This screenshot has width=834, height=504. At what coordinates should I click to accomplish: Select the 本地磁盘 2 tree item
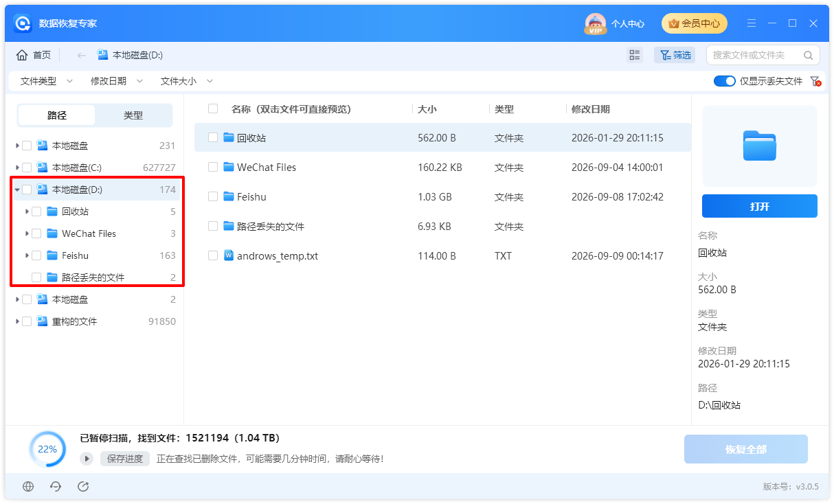96,299
